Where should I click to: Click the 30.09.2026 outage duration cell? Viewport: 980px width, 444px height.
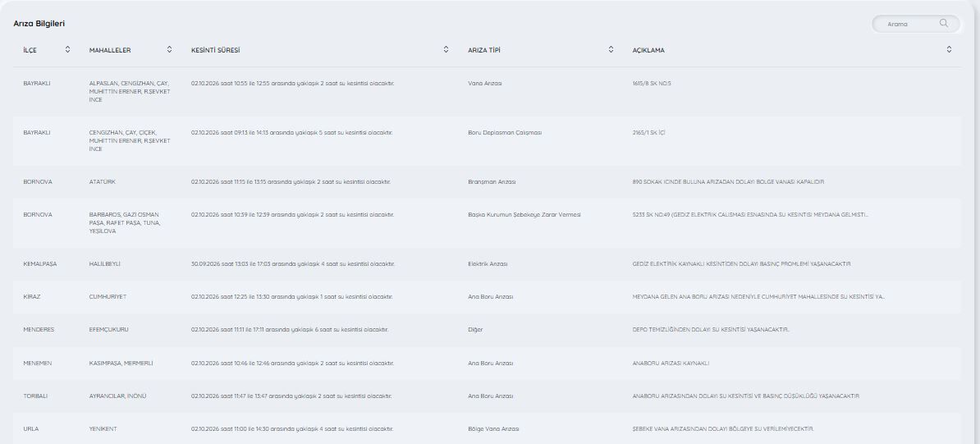(x=293, y=264)
